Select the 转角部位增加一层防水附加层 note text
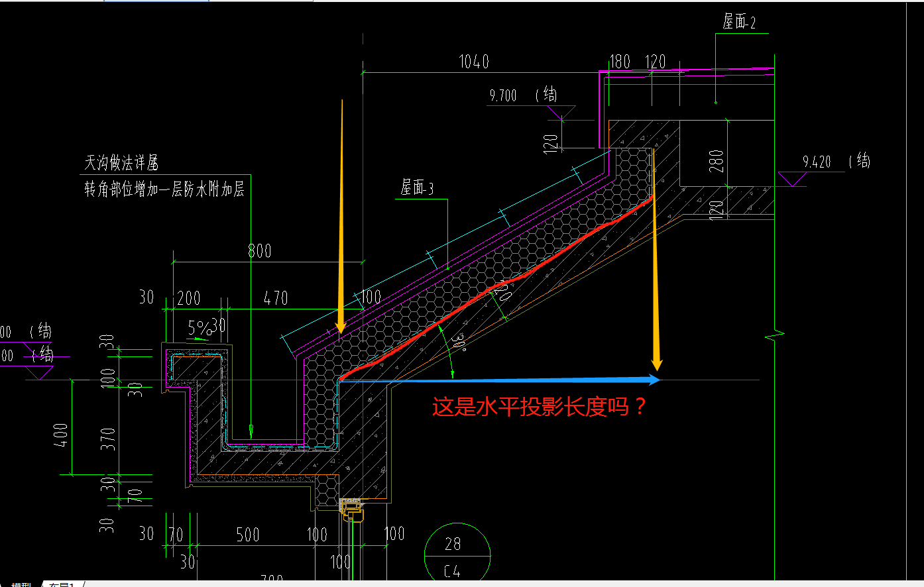 [x=164, y=189]
